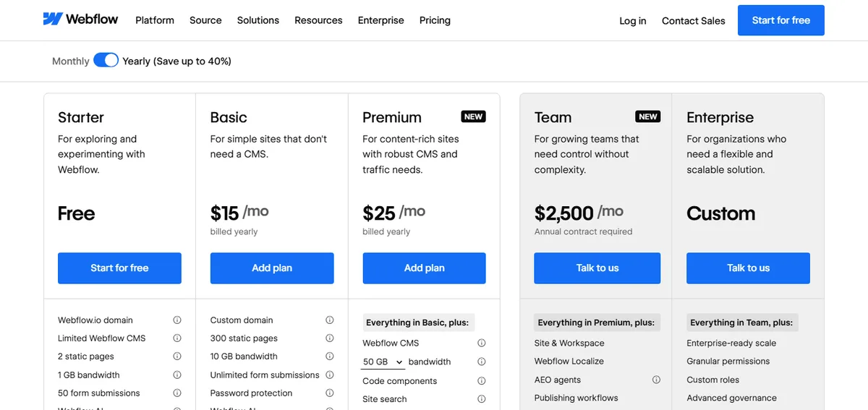Click 'Custom roles' feature text

tap(712, 380)
